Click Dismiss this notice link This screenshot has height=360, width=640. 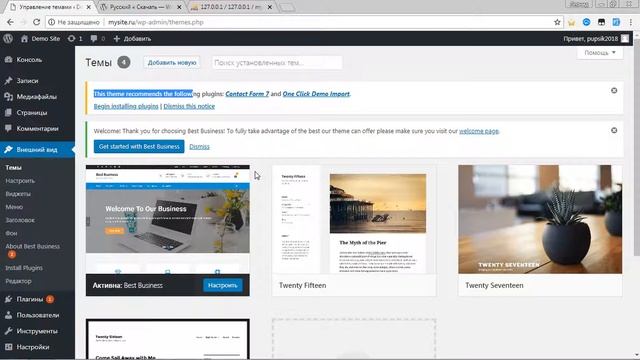[x=189, y=106]
